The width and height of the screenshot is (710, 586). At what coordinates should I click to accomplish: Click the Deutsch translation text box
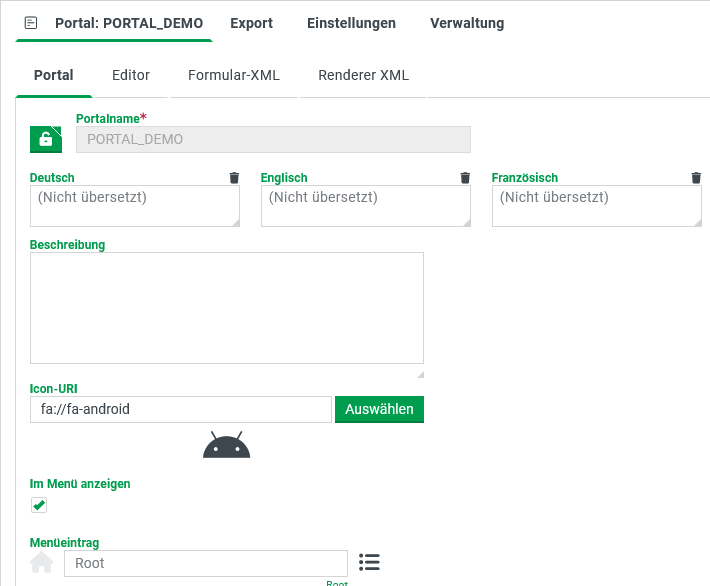[135, 206]
